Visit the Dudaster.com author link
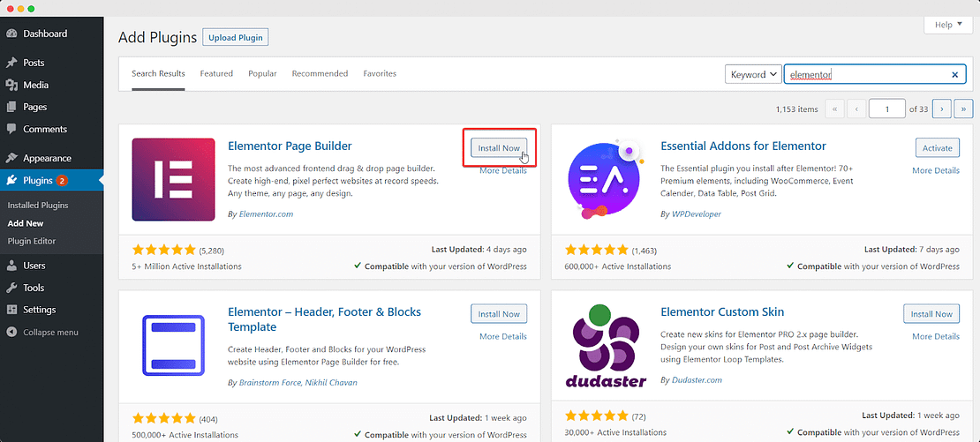980x442 pixels. point(697,380)
